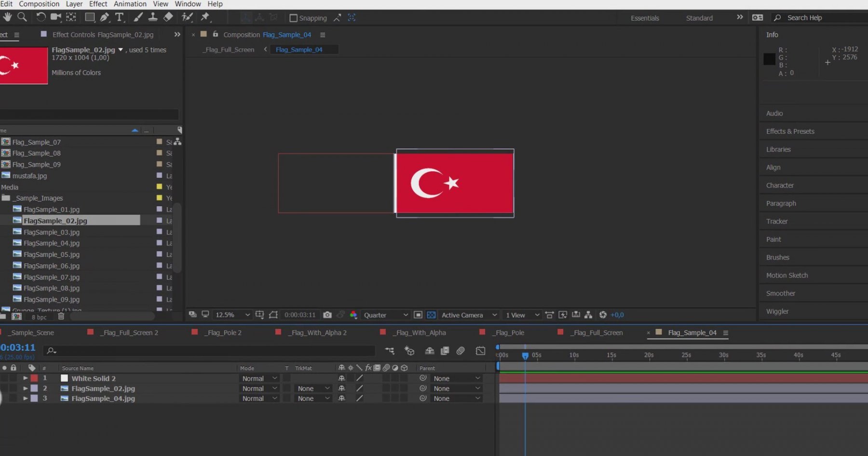The width and height of the screenshot is (868, 456).
Task: Select the Rotation tool
Action: (41, 17)
